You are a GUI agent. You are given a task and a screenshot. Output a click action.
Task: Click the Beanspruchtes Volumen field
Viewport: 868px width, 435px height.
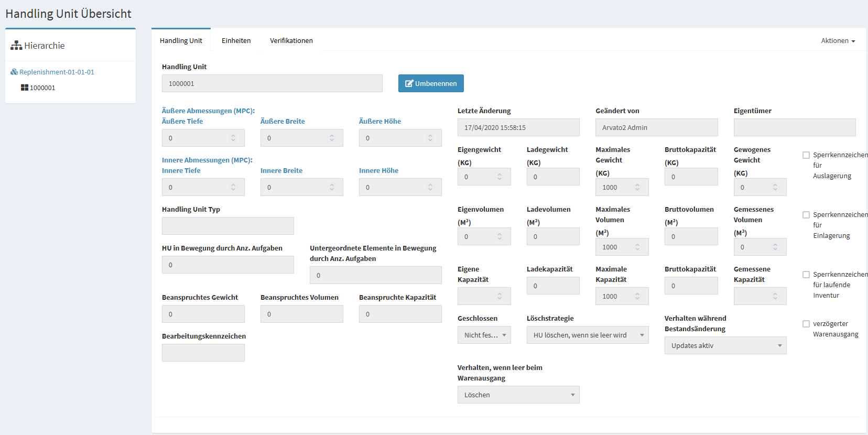pyautogui.click(x=302, y=314)
